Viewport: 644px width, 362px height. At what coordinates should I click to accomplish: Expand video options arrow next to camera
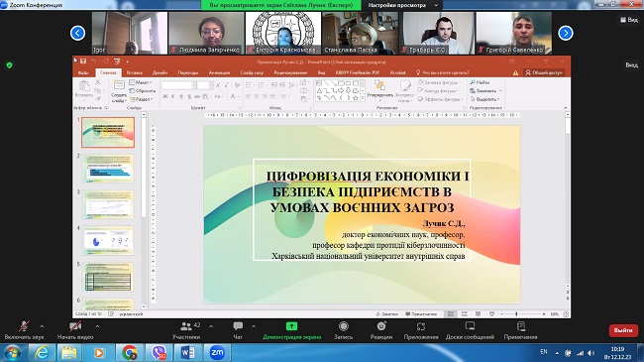coord(97,326)
